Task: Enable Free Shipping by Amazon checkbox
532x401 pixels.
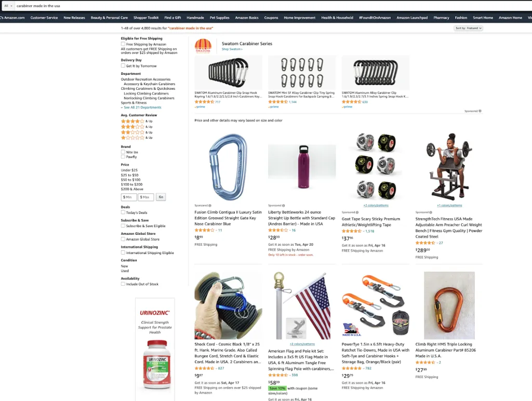Action: (123, 44)
